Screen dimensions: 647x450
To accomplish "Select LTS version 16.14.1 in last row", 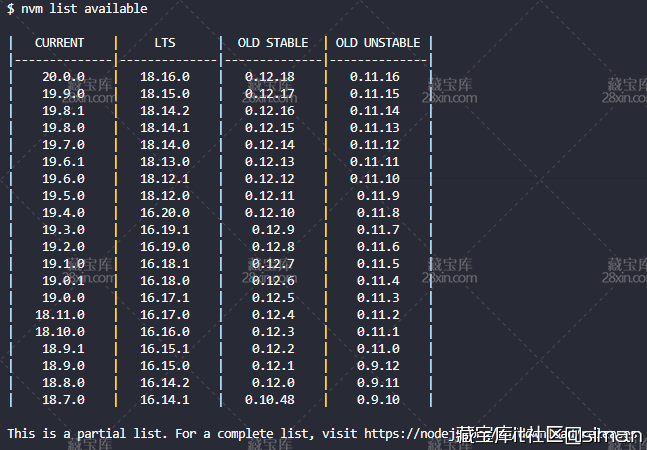I will pyautogui.click(x=164, y=400).
